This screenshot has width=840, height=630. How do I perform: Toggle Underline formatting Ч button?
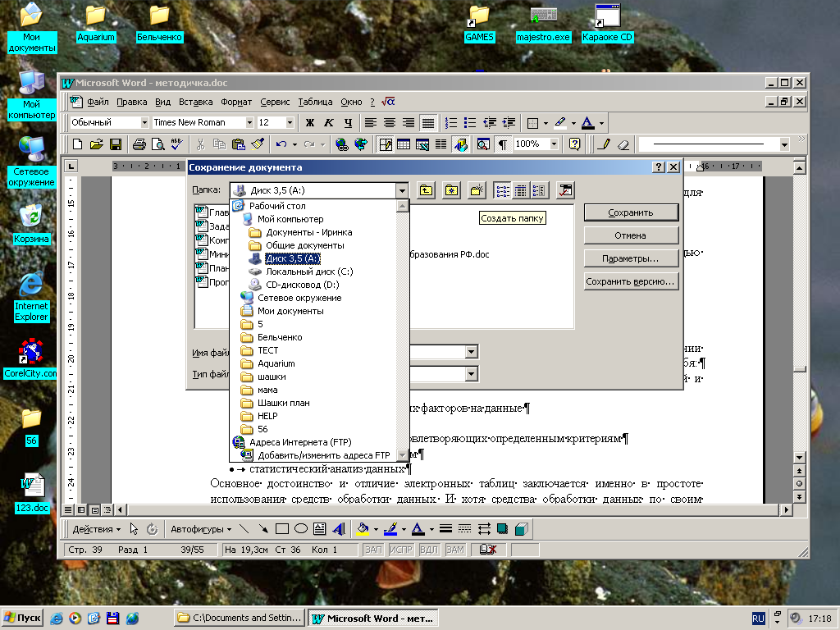(x=348, y=123)
